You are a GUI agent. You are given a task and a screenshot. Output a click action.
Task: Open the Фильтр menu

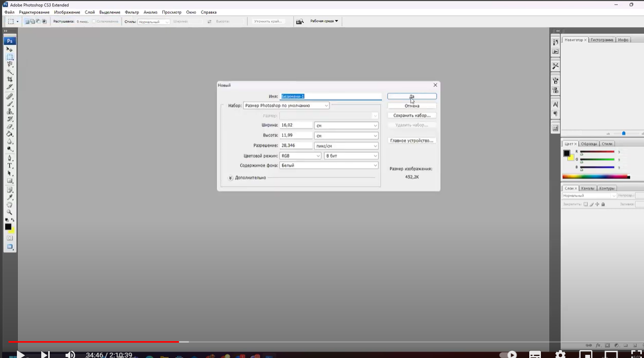click(x=132, y=12)
